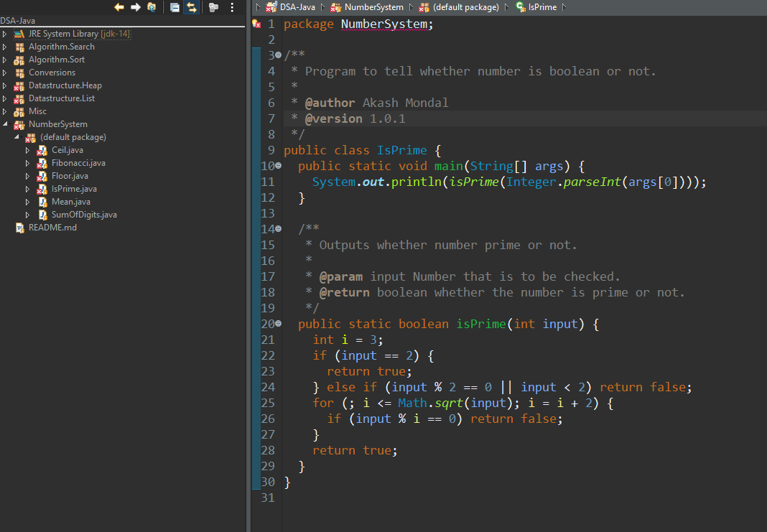This screenshot has width=767, height=532.
Task: Click the Mean.java file icon
Action: tap(42, 202)
